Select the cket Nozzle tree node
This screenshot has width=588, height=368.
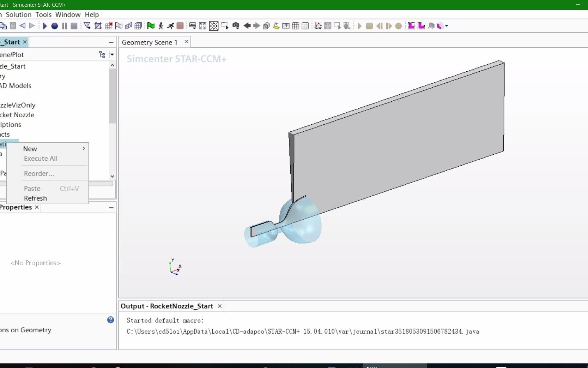17,115
